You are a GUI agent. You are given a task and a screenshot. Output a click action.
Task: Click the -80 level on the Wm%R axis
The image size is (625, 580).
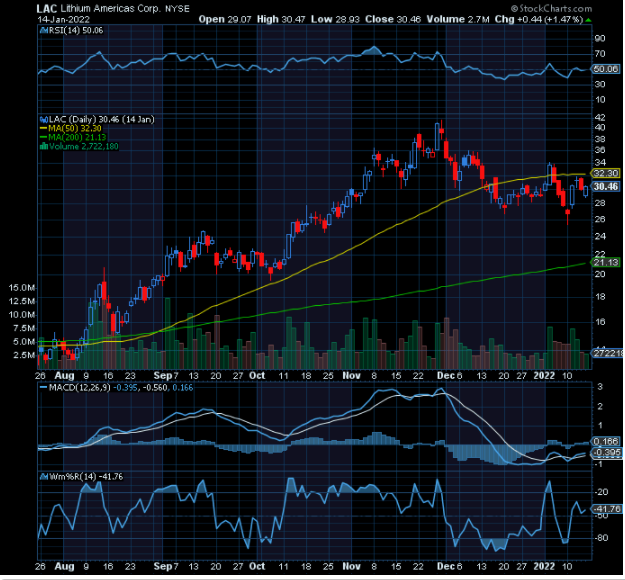pyautogui.click(x=601, y=538)
